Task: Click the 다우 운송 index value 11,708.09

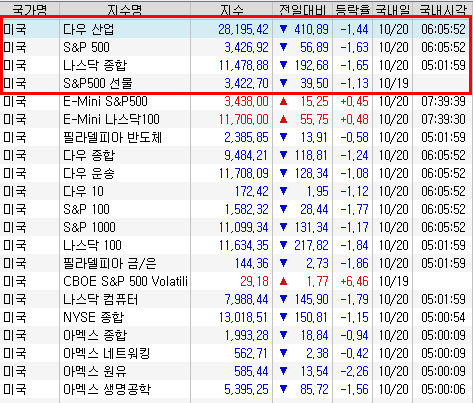Action: click(x=244, y=173)
